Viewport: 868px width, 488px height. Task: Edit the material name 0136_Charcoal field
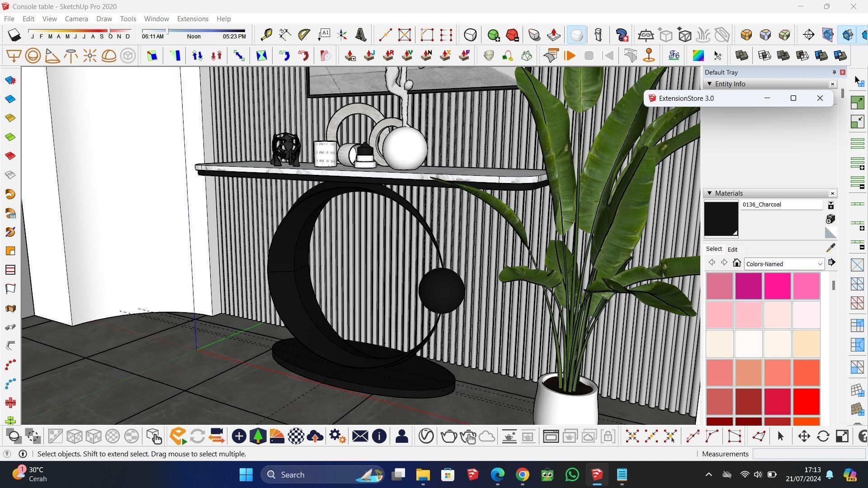(781, 205)
